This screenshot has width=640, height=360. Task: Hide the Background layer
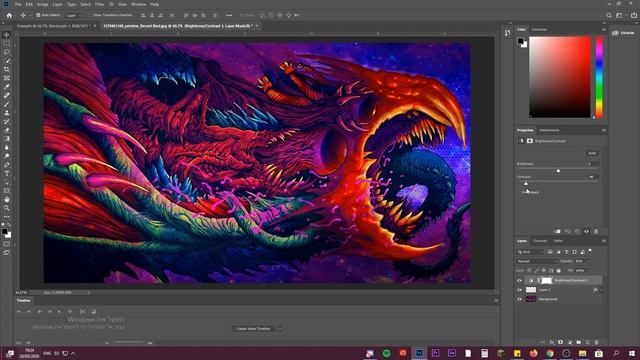[x=520, y=299]
